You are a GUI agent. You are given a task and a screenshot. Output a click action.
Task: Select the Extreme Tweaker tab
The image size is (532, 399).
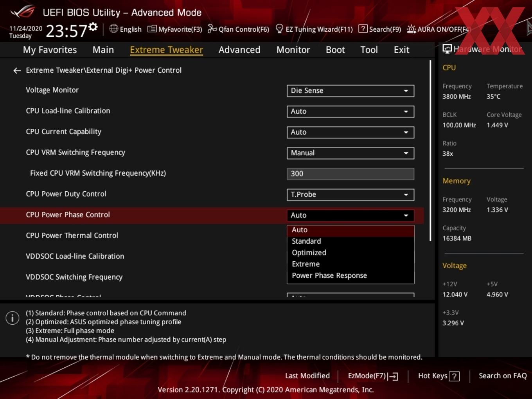click(x=166, y=50)
